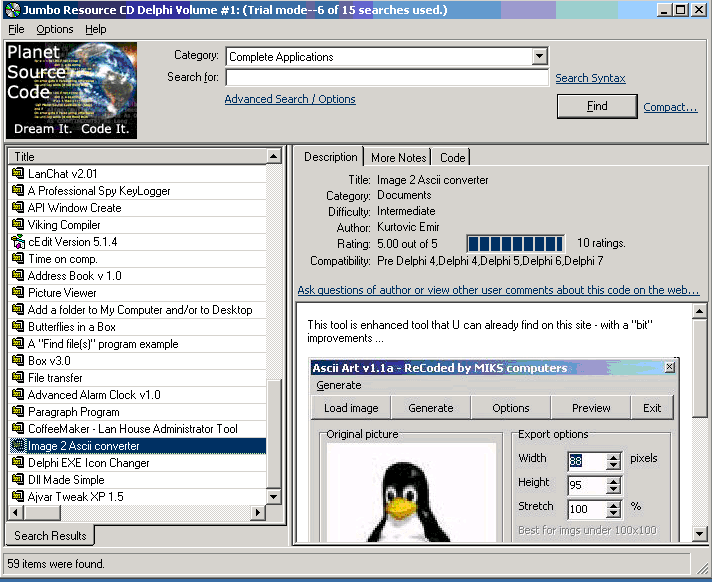Click description pane scroll down arrow

pyautogui.click(x=699, y=534)
